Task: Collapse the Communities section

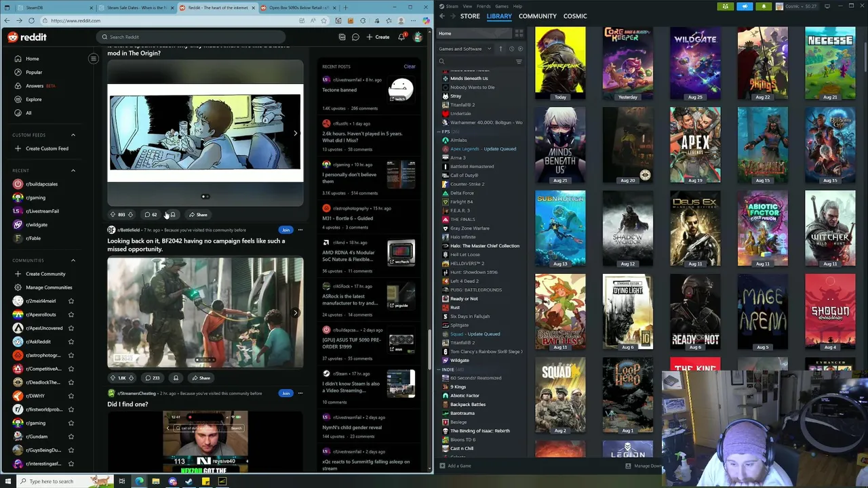Action: [x=73, y=260]
